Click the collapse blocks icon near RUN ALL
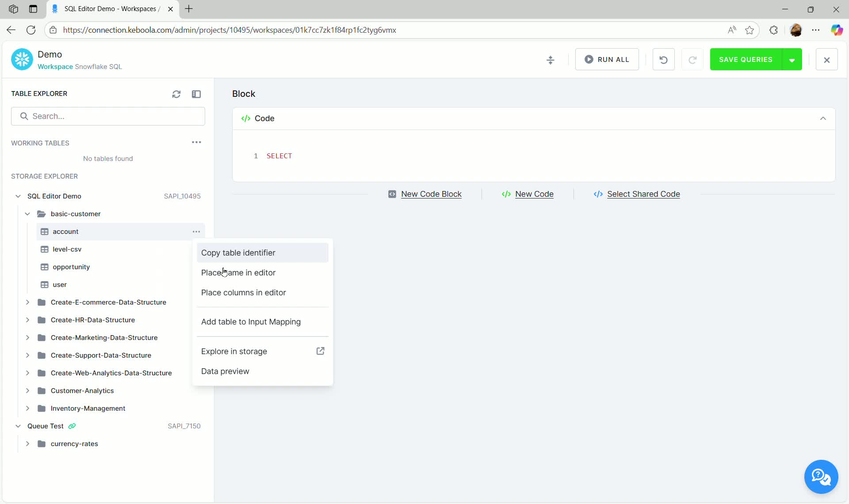849x504 pixels. pos(551,59)
